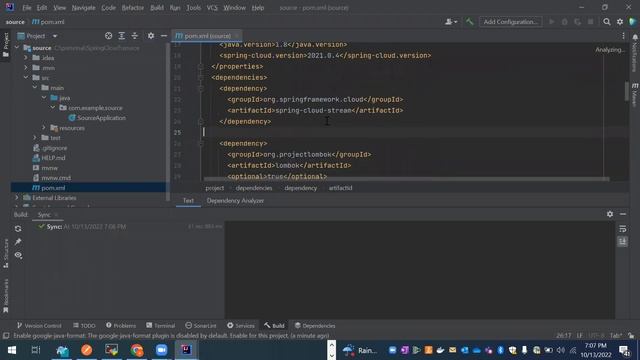Screen dimensions: 640x360
Task: Open Windows Start menu
Action: [12, 350]
